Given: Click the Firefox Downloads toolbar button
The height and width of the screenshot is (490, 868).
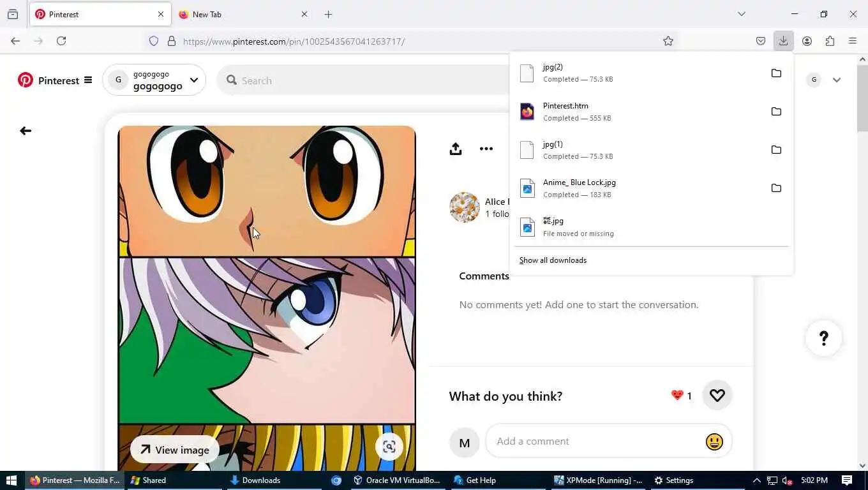Looking at the screenshot, I should click(783, 41).
